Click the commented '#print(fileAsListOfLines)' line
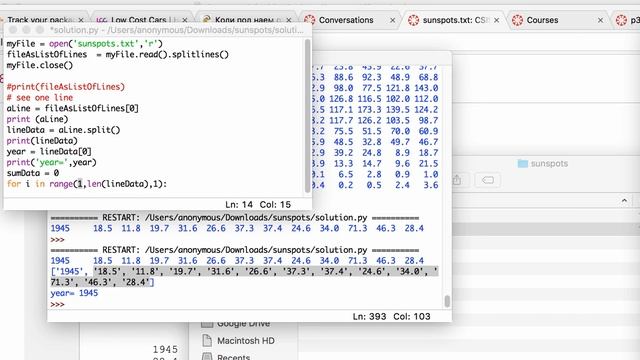Viewport: 640px width, 360px height. (x=66, y=87)
